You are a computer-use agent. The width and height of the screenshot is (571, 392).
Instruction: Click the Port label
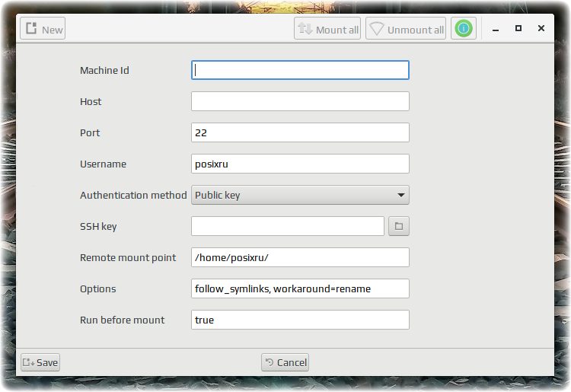pyautogui.click(x=90, y=133)
